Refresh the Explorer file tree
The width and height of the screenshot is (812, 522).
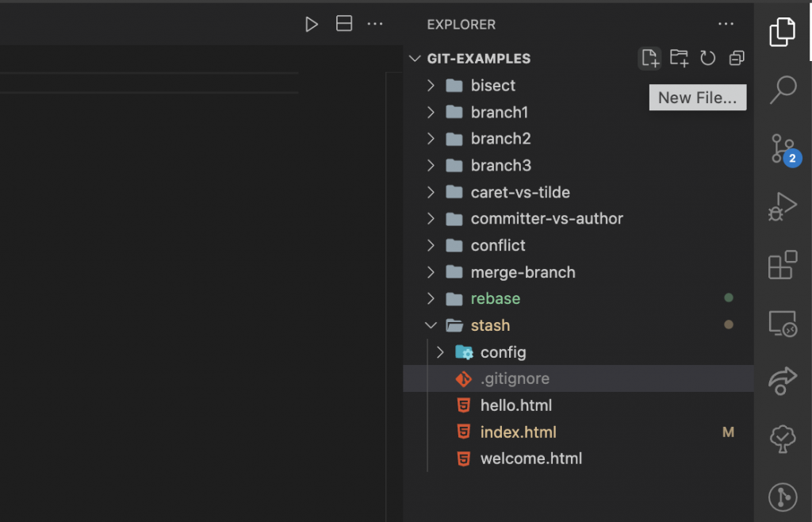[707, 58]
